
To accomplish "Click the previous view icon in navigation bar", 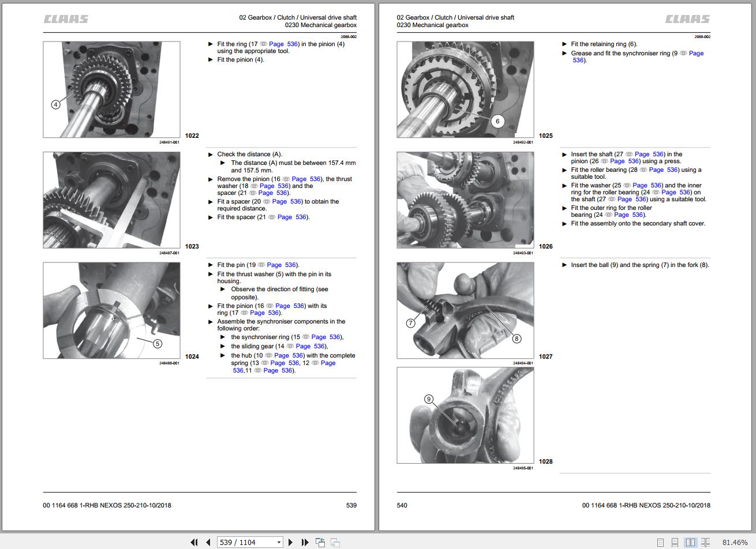I will click(320, 542).
